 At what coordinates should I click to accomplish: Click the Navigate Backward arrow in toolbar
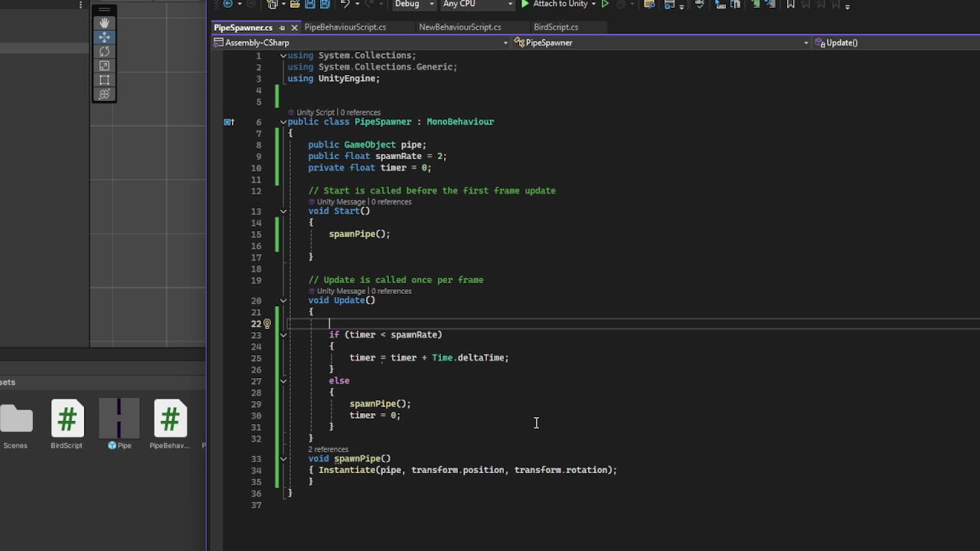click(x=227, y=4)
